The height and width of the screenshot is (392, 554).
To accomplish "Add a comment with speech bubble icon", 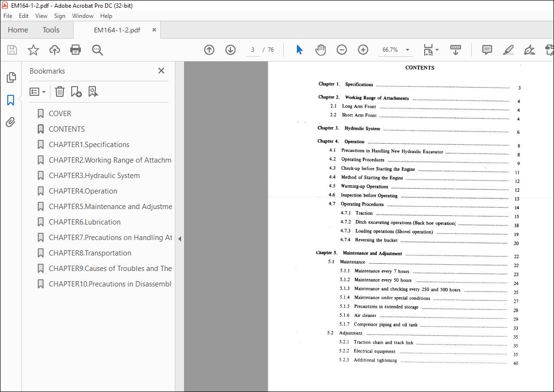I will [x=487, y=50].
